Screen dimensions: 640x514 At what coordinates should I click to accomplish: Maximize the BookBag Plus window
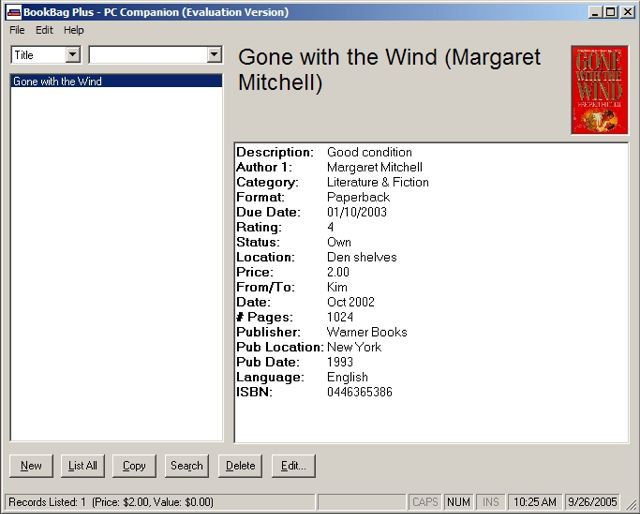pyautogui.click(x=610, y=12)
